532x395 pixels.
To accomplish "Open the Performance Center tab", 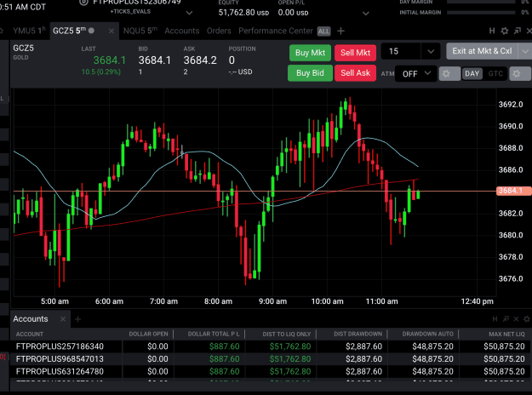I will pos(276,31).
